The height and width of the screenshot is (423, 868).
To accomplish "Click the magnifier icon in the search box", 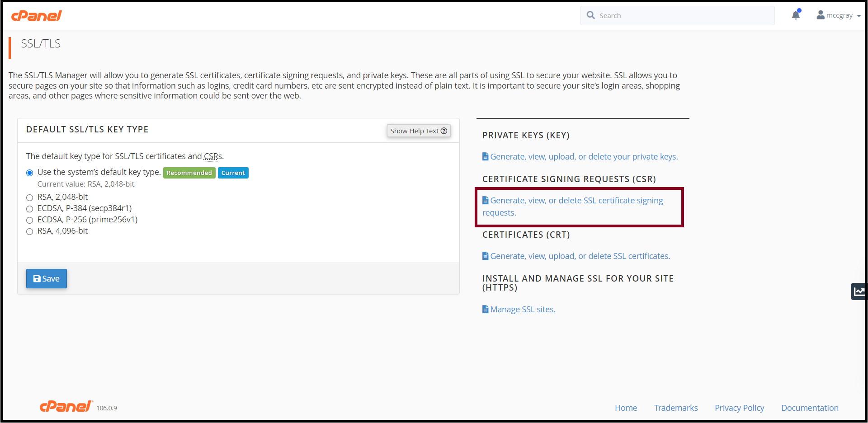I will pyautogui.click(x=590, y=15).
